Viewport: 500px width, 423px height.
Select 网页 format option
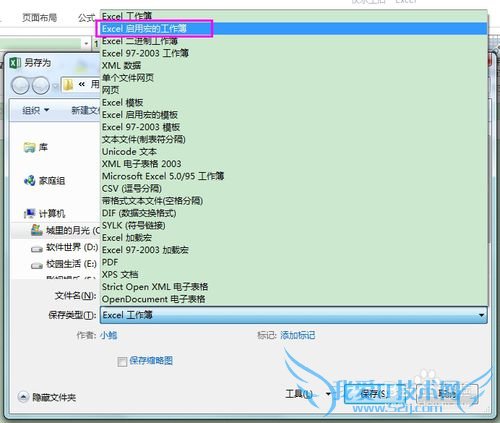click(294, 90)
